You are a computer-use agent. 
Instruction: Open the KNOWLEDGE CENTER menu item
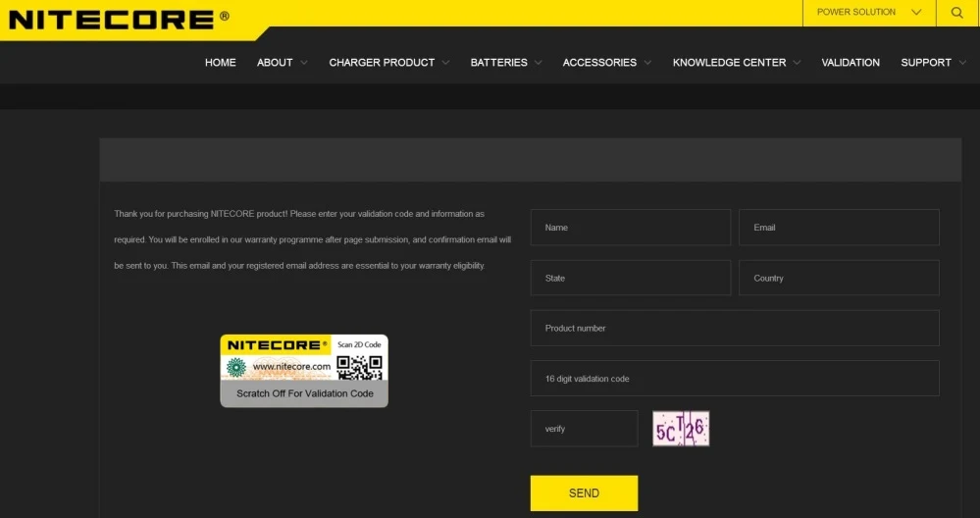(730, 63)
